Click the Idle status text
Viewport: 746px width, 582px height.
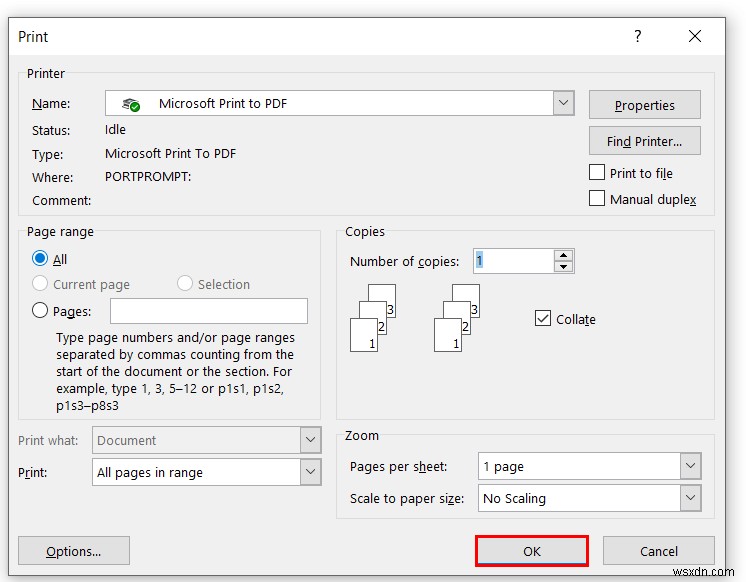115,129
